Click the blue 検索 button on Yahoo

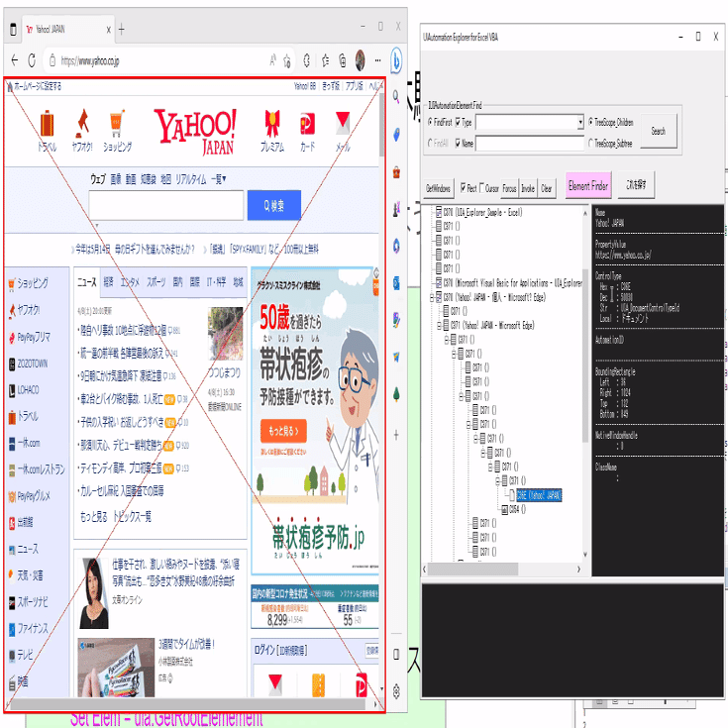tap(274, 205)
